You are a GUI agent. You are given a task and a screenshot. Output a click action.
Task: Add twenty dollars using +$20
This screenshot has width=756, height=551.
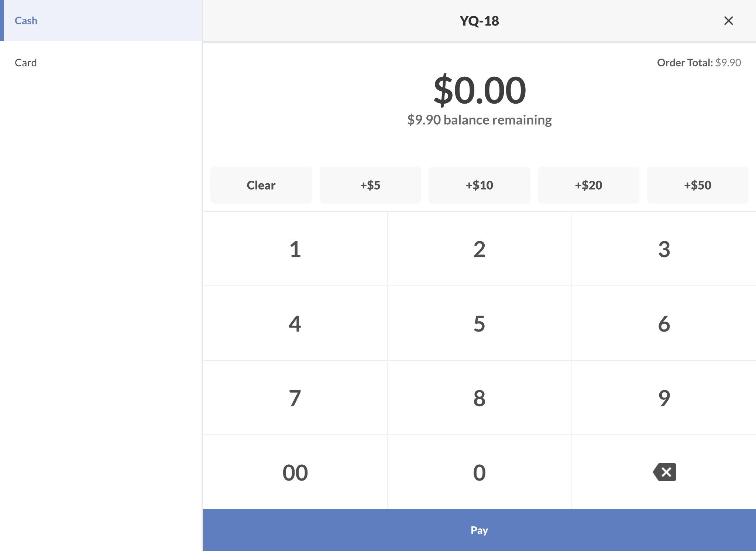point(588,185)
